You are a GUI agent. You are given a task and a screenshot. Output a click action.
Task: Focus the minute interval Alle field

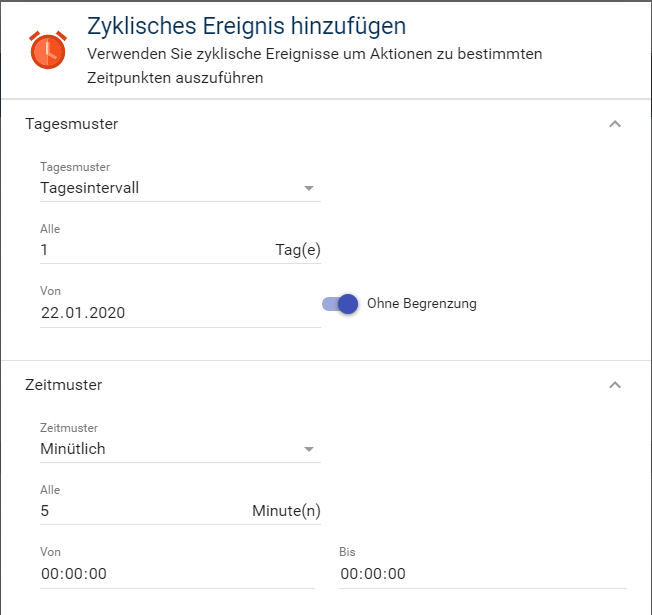pyautogui.click(x=140, y=511)
